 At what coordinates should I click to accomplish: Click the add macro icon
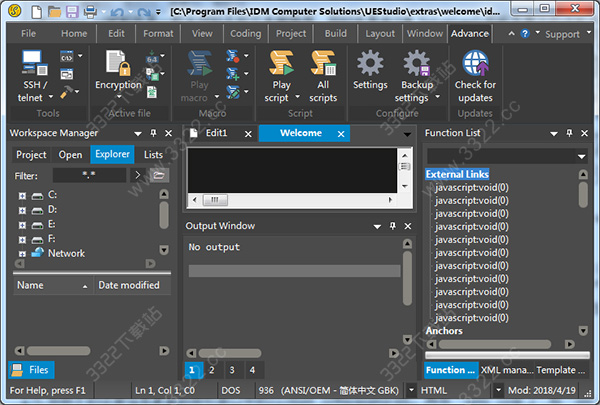pos(232,73)
